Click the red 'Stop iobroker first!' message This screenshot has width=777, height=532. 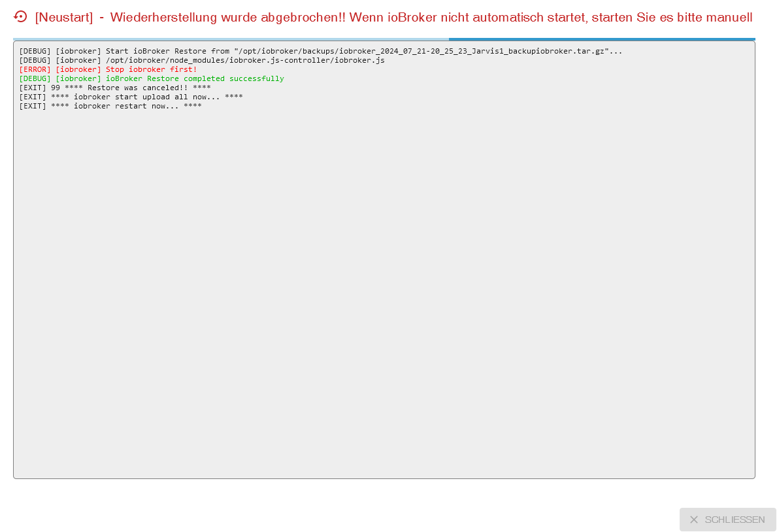(151, 69)
